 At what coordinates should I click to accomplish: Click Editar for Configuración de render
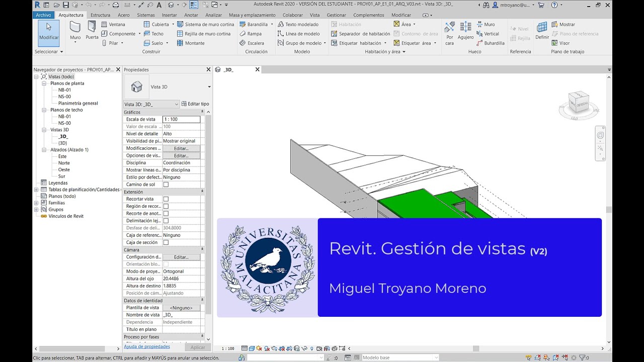coord(181,257)
